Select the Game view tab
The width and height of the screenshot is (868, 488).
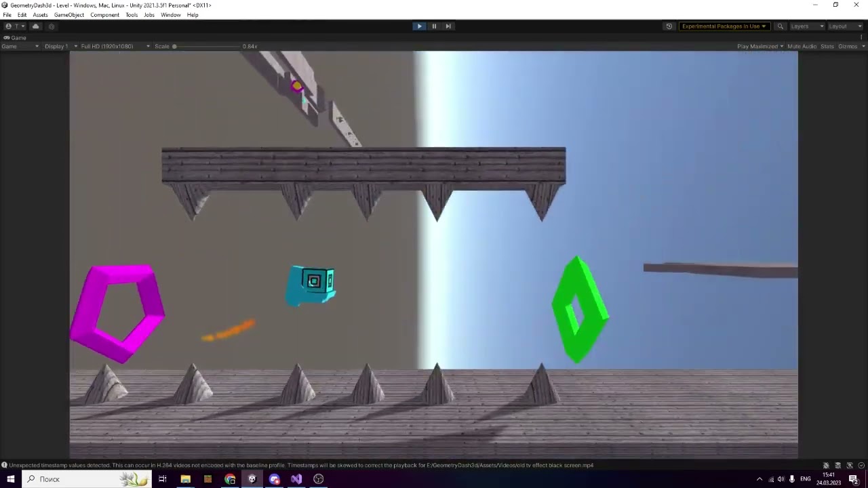(15, 38)
